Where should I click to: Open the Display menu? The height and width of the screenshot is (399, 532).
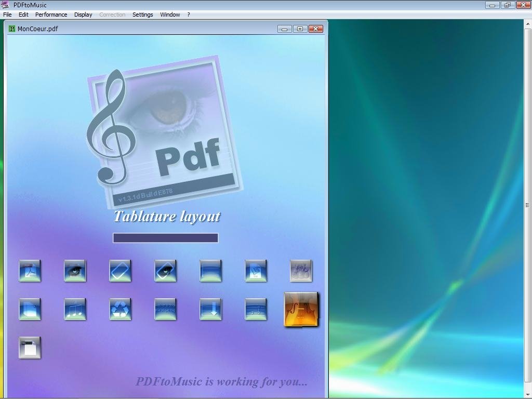[83, 15]
